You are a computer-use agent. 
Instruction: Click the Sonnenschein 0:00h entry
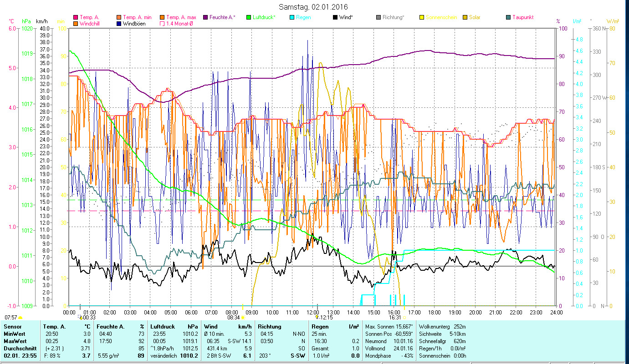click(x=442, y=355)
